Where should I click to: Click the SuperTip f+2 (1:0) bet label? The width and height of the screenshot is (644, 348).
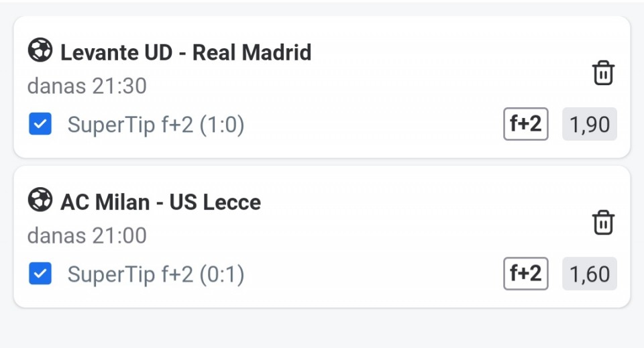pyautogui.click(x=156, y=125)
